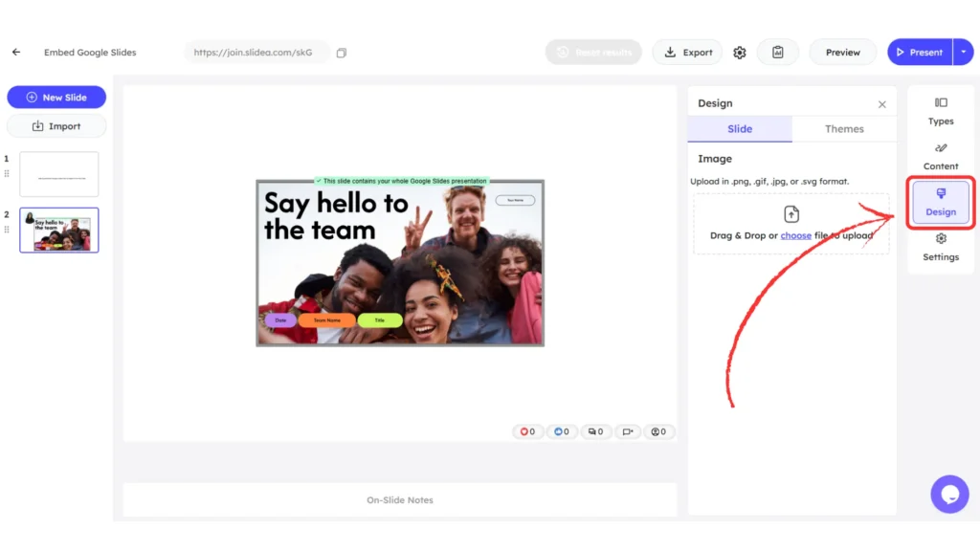980x551 pixels.
Task: Copy the join.slidea.com link with the copy icon
Action: click(341, 53)
